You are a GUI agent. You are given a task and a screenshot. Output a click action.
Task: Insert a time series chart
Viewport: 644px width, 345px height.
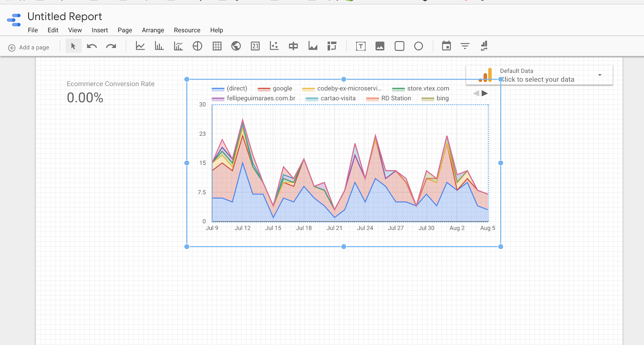click(140, 46)
